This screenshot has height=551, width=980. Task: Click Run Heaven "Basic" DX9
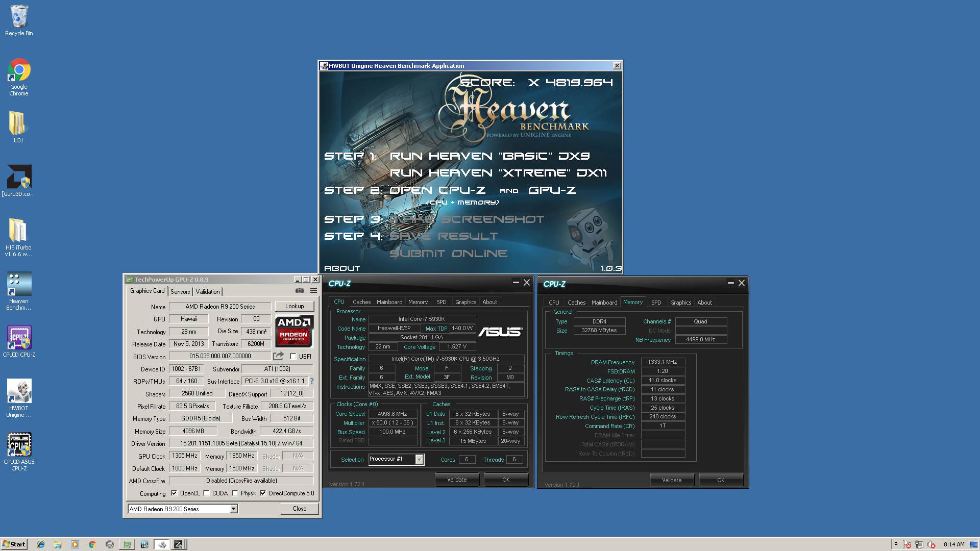(489, 156)
